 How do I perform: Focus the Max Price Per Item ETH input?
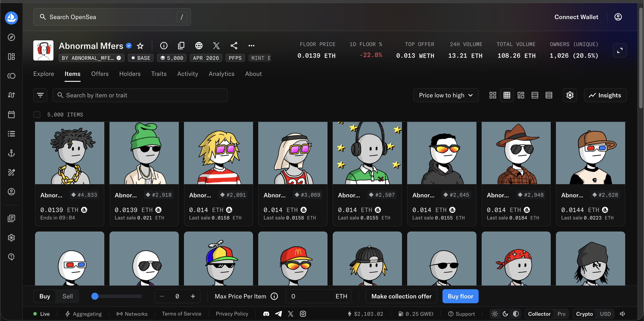[318, 296]
